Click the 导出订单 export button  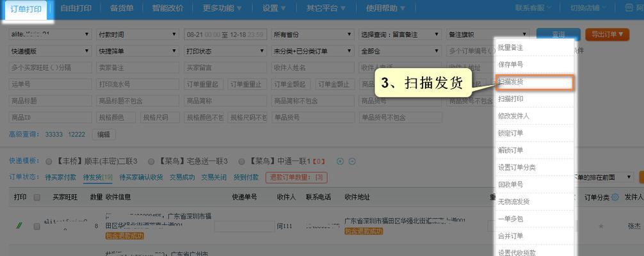[607, 35]
